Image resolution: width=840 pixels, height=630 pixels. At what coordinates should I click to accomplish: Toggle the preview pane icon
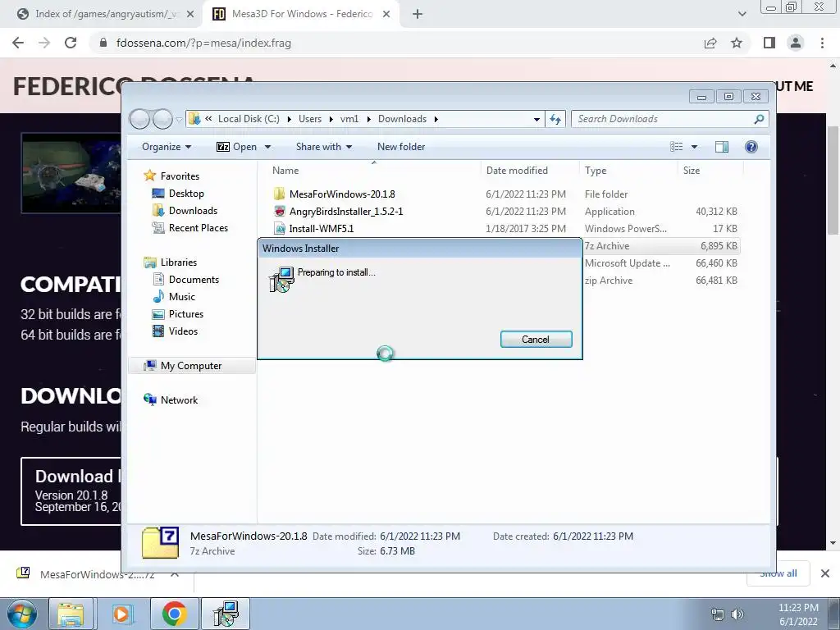(722, 147)
